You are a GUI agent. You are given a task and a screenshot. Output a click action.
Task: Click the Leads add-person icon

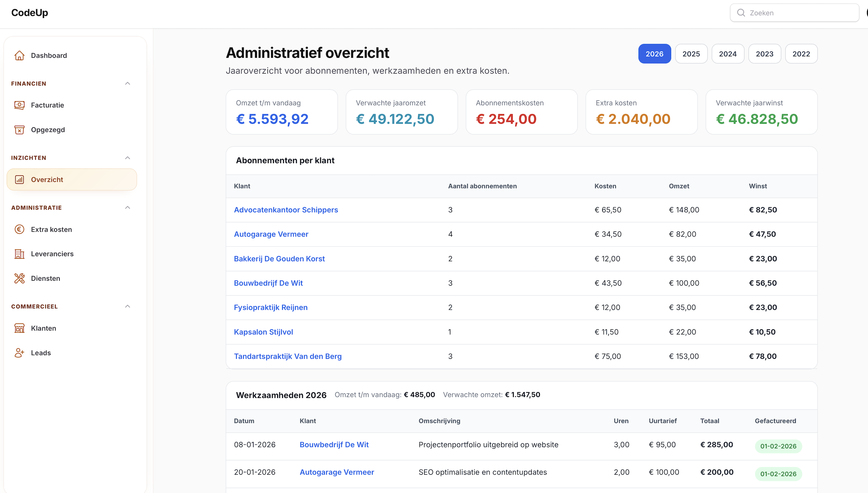click(x=19, y=353)
